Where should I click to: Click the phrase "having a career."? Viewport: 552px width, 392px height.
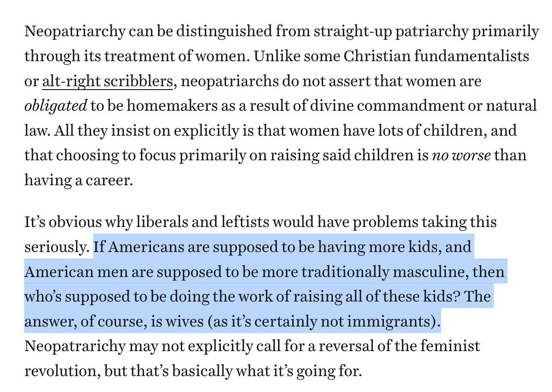pos(78,180)
